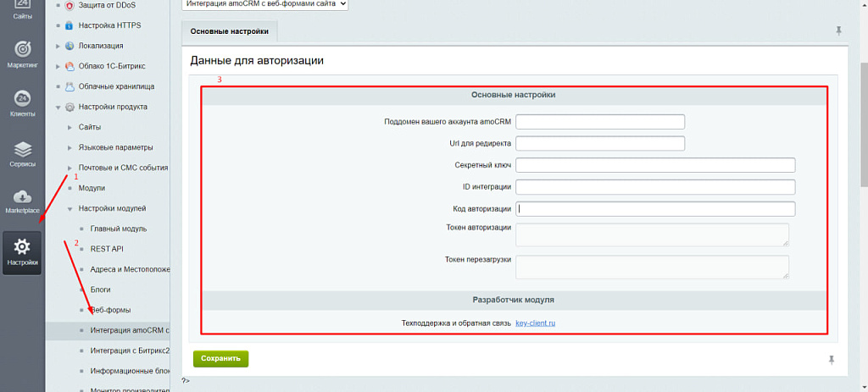Follow the key-client.ru support link
This screenshot has width=868, height=392.
click(x=535, y=323)
